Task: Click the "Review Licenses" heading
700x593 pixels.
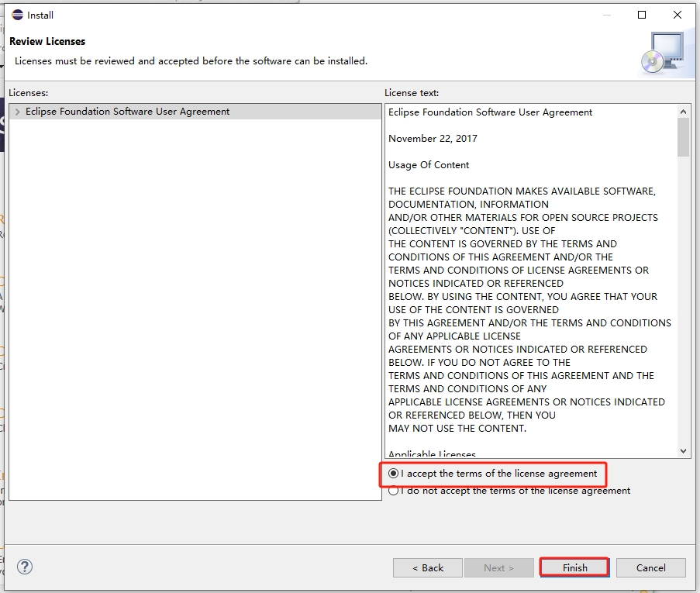Action: 47,41
